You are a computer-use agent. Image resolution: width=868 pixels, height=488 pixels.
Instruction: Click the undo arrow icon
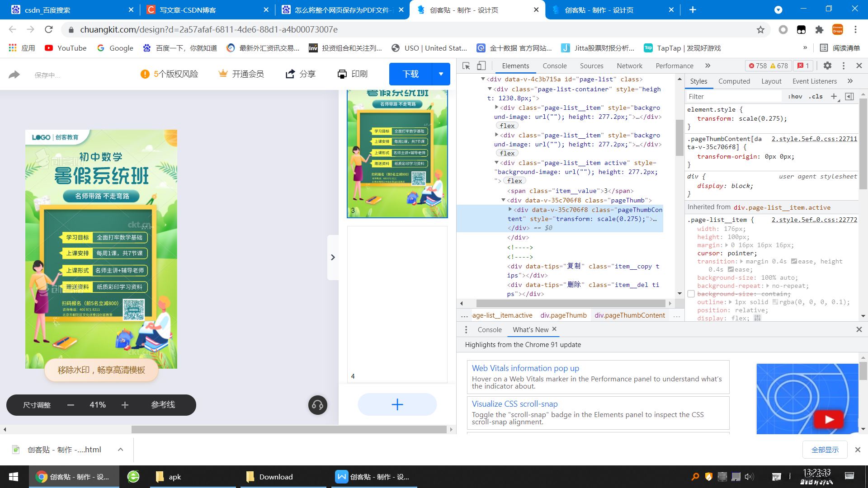(x=14, y=75)
